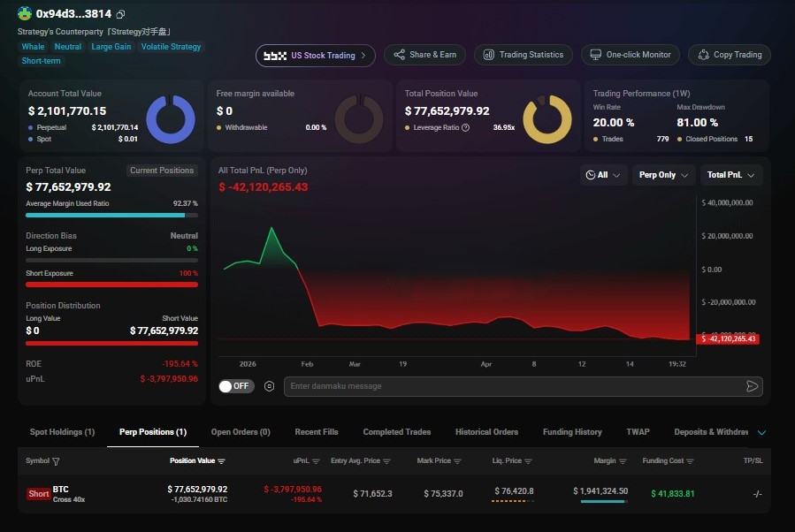
Task: Open US Stock Trading link
Action: coord(316,56)
